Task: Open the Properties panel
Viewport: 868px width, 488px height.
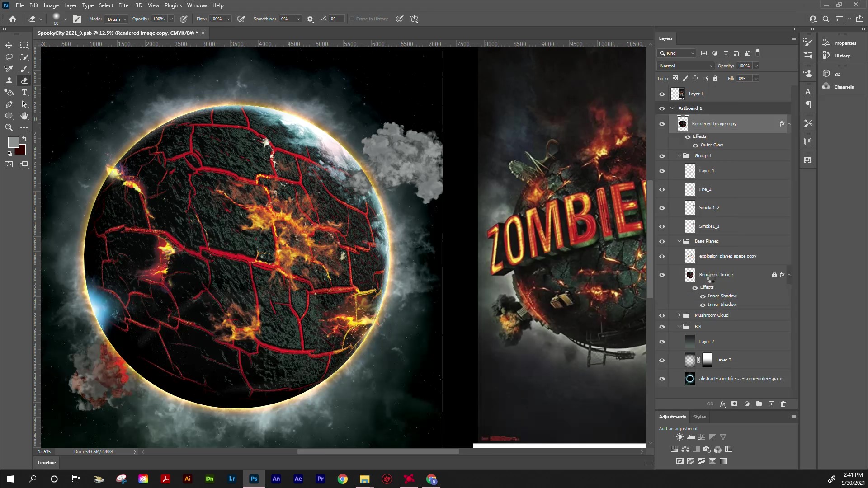Action: click(840, 43)
